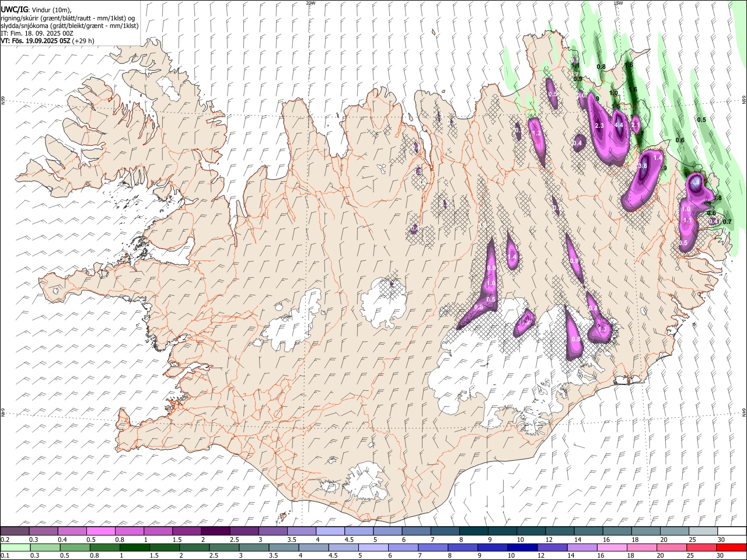Click the '2.1' precipitation value on the map

[x=636, y=124]
